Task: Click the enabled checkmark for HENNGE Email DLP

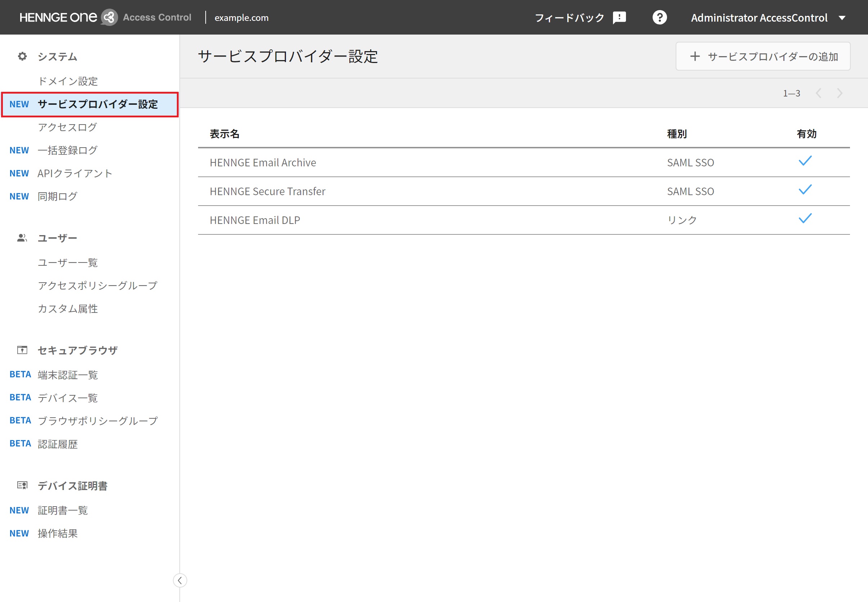Action: [805, 219]
